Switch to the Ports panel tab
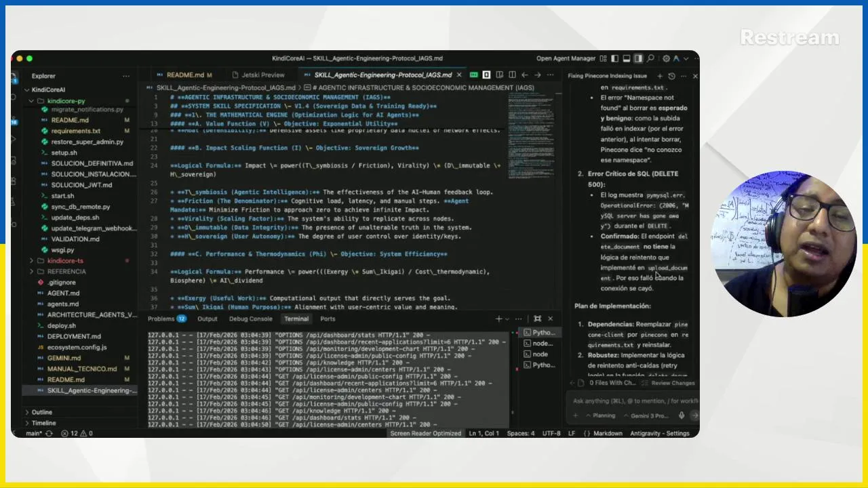The height and width of the screenshot is (488, 868). pyautogui.click(x=328, y=319)
